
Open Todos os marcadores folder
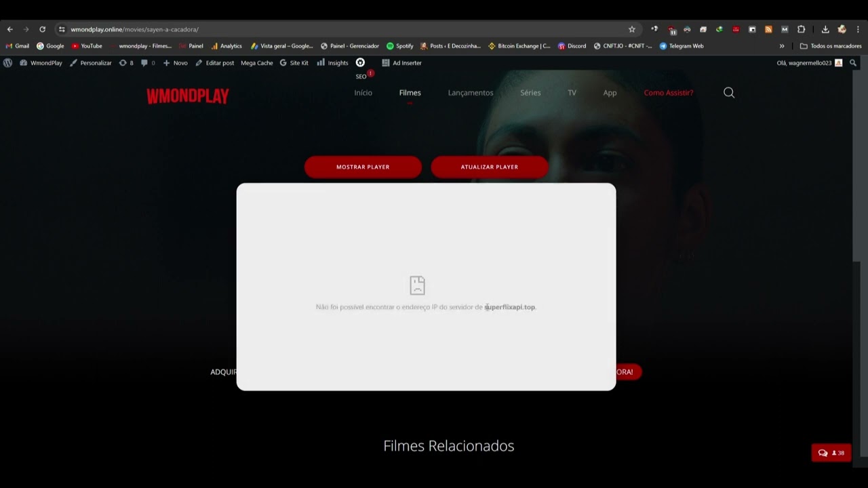831,46
